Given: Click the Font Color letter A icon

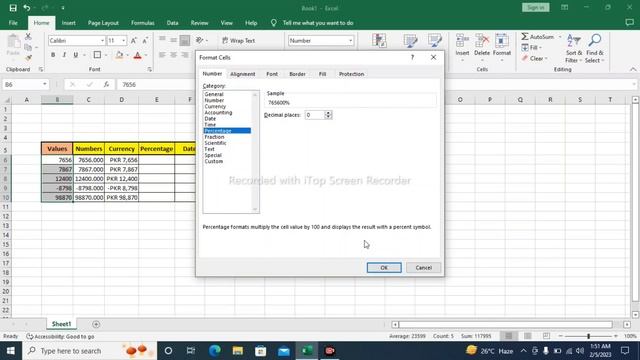Looking at the screenshot, I should [x=138, y=55].
